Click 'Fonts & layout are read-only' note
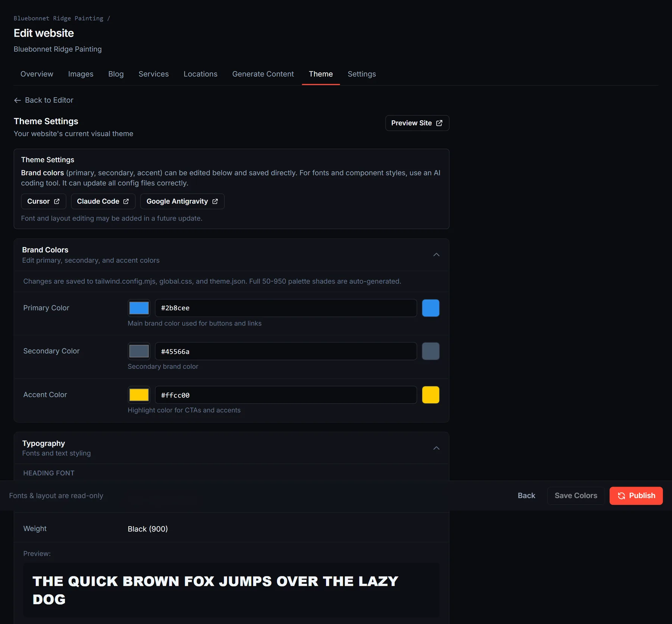The width and height of the screenshot is (672, 624). pos(56,496)
